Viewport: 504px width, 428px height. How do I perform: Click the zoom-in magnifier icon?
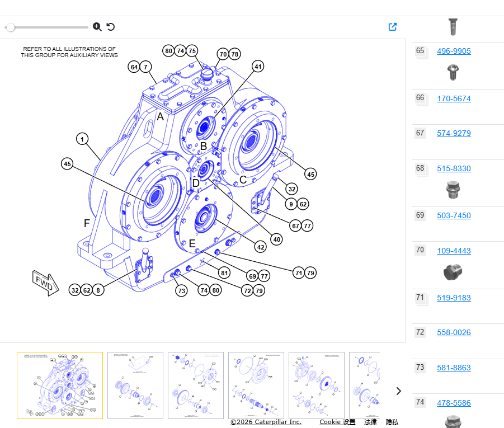coord(97,27)
